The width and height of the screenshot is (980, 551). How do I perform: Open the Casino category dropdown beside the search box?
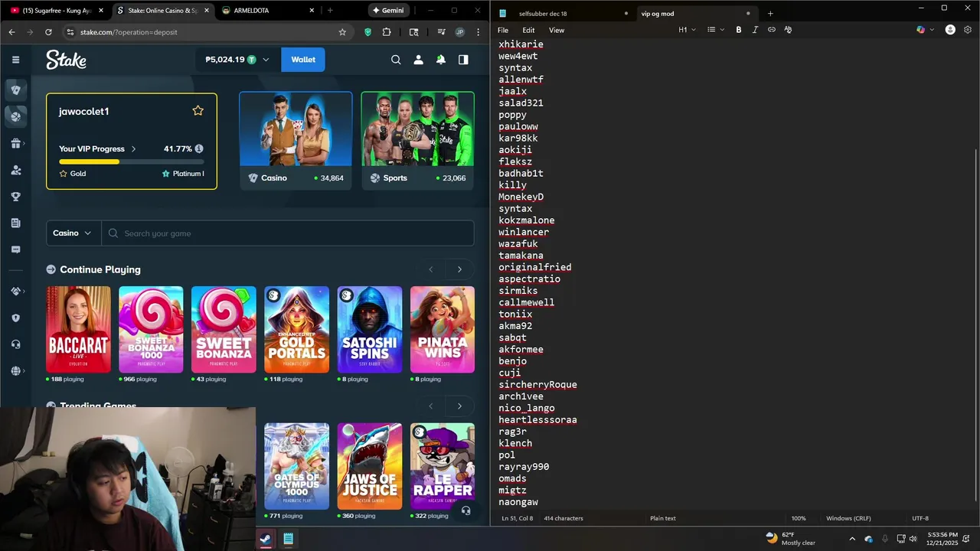point(73,233)
